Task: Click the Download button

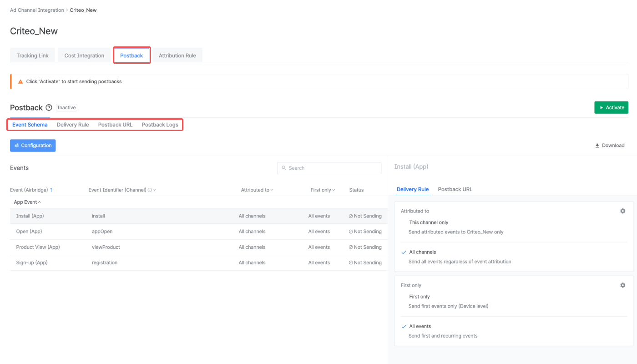Action: tap(610, 146)
